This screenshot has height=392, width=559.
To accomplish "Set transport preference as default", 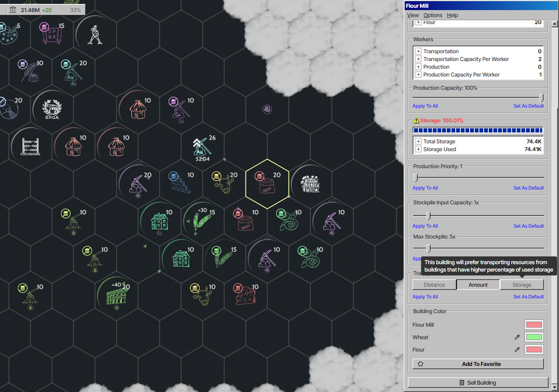I will click(528, 297).
